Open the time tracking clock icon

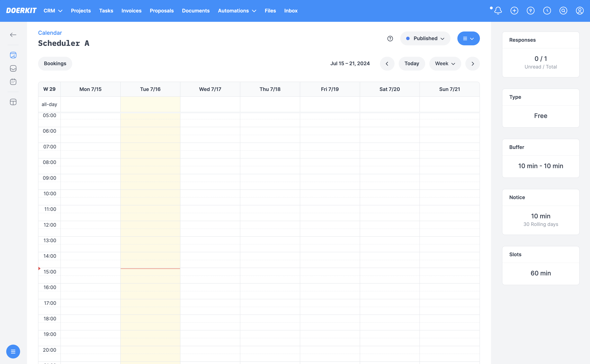point(547,11)
